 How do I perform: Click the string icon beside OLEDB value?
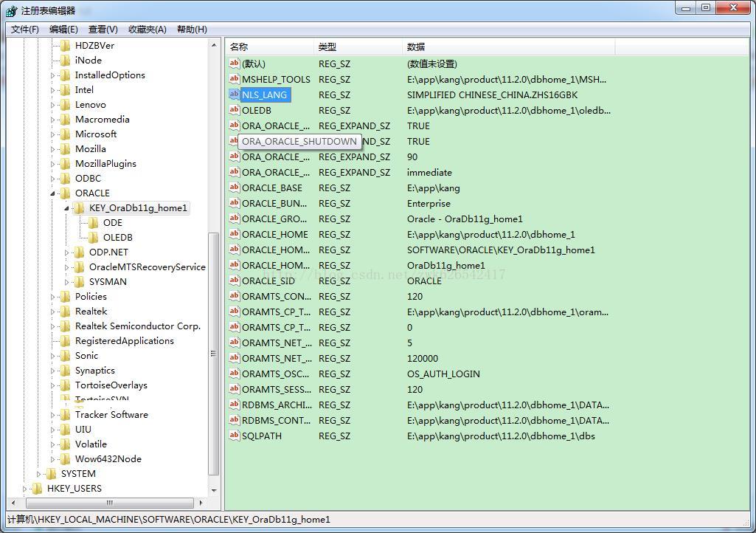coord(235,109)
